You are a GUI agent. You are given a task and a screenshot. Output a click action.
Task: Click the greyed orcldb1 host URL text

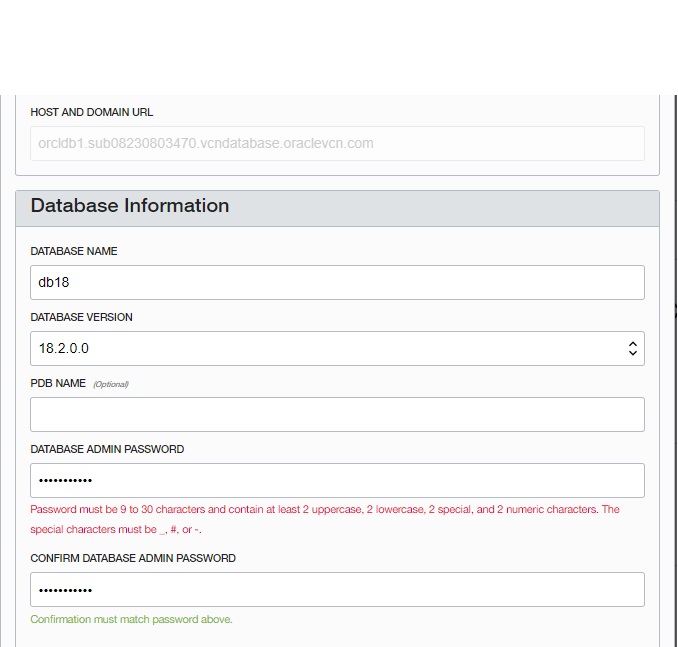click(x=206, y=143)
